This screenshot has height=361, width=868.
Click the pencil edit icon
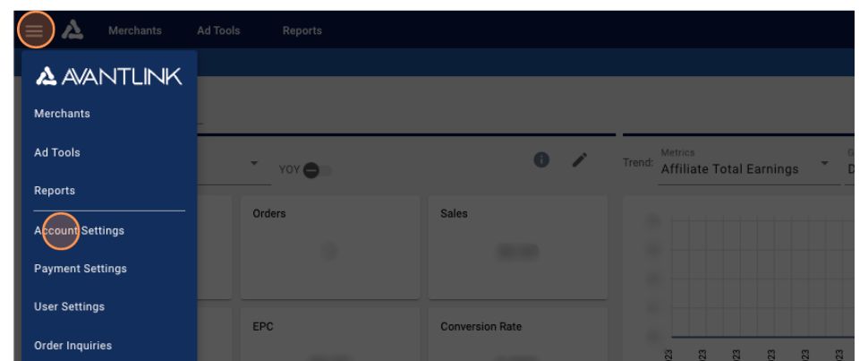coord(580,159)
